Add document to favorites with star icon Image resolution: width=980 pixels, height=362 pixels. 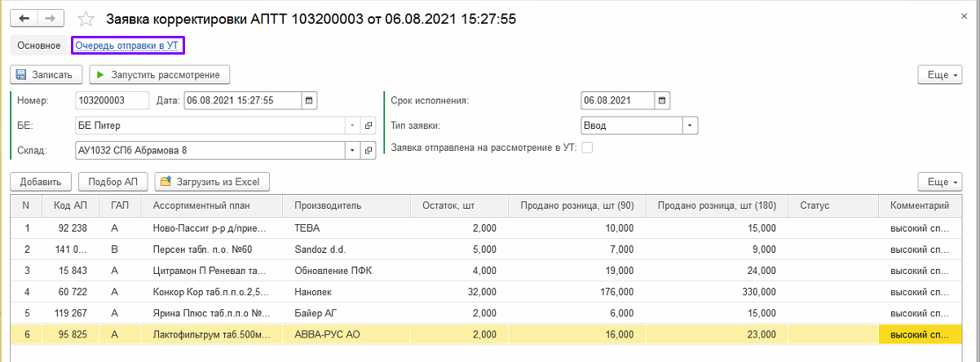[85, 18]
